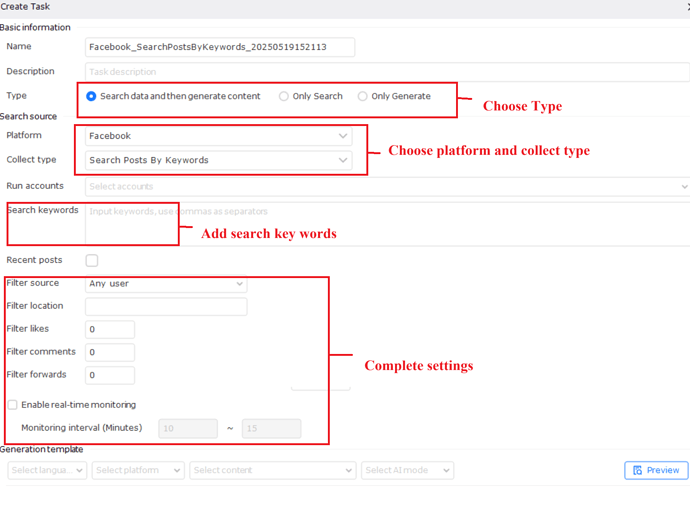Choose the Only Generate radio option
This screenshot has height=521, width=690.
click(363, 97)
